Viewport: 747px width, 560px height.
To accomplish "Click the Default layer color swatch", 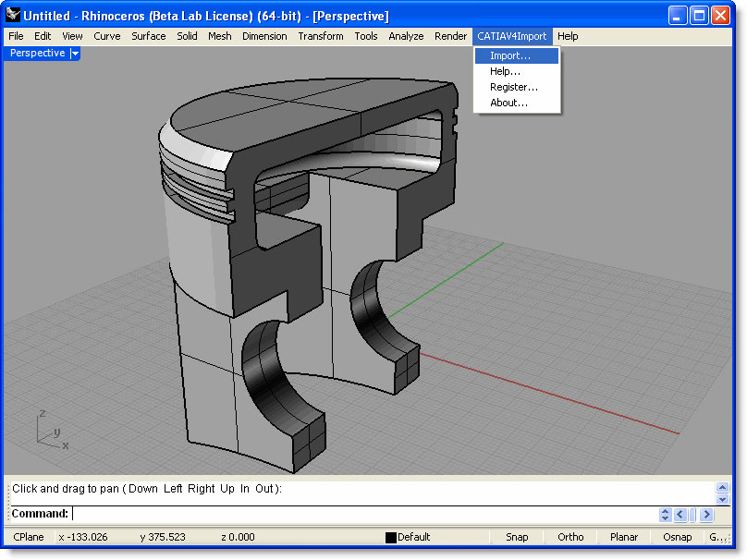I will pos(390,536).
